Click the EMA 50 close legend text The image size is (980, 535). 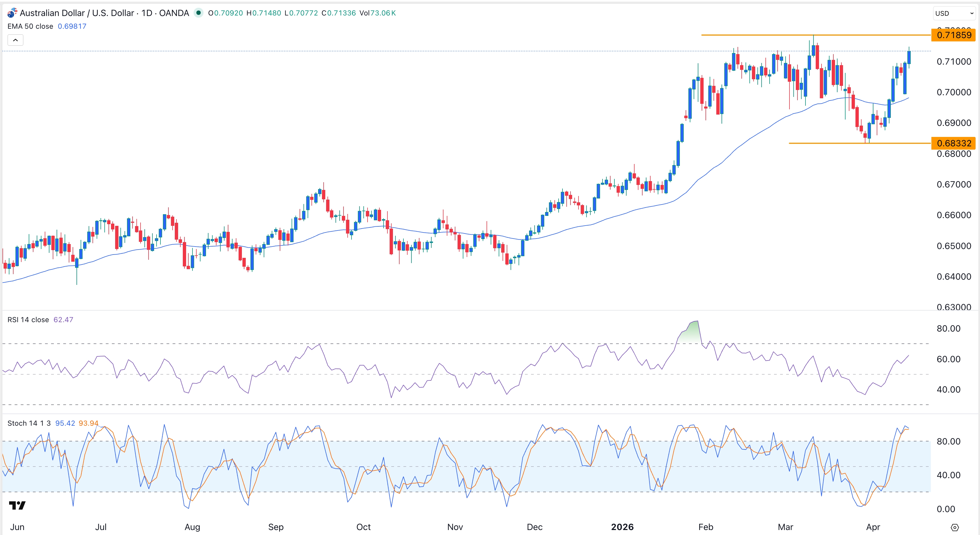coord(30,26)
